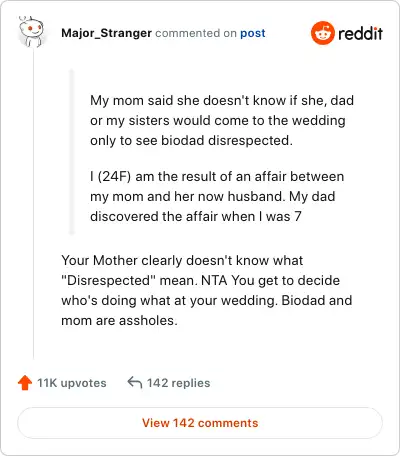400x456 pixels.
Task: Collapse the comment via the thread line
Action: [x=33, y=203]
